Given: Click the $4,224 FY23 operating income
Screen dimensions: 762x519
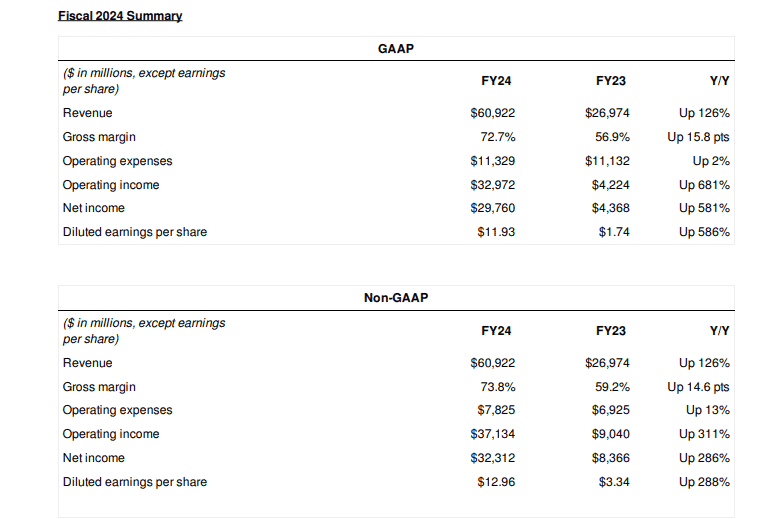Looking at the screenshot, I should coord(610,185).
